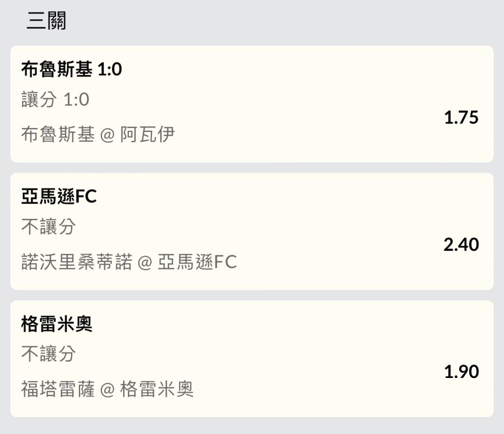
Task: Click 格雷米奧 in the gray matchup line
Action: 157,389
